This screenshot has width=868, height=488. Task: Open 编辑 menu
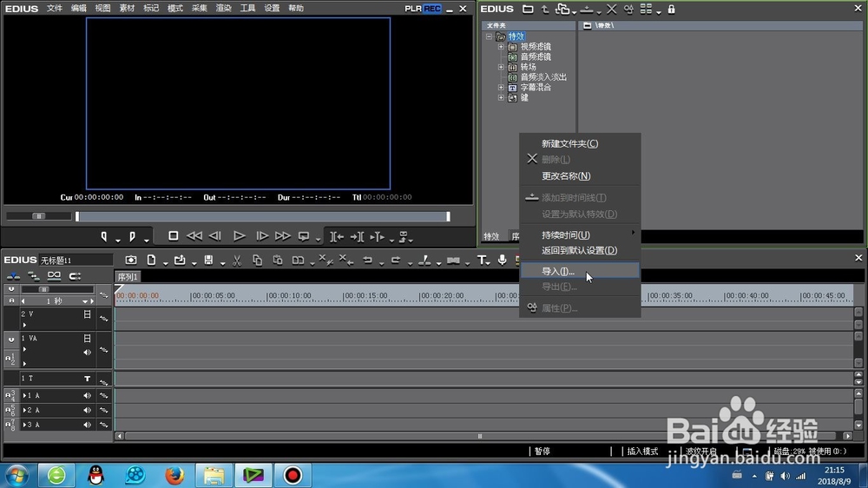(x=79, y=9)
